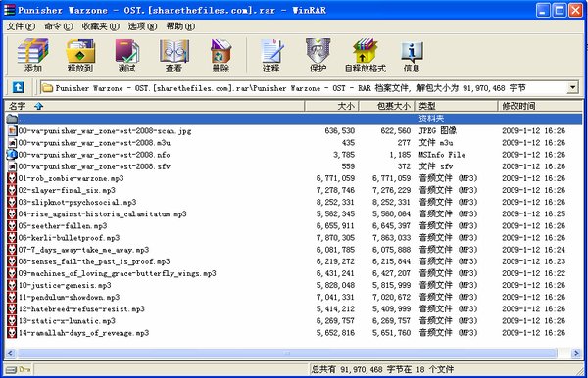The width and height of the screenshot is (588, 378).
Task: Click mp3 icon of 01-rob_zombie-warzone
Action: 12,178
